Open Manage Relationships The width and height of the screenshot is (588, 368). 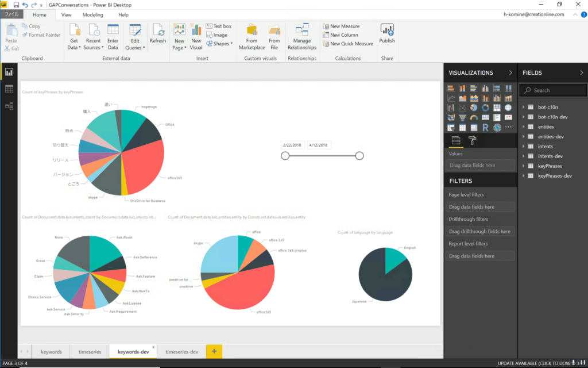tap(302, 36)
